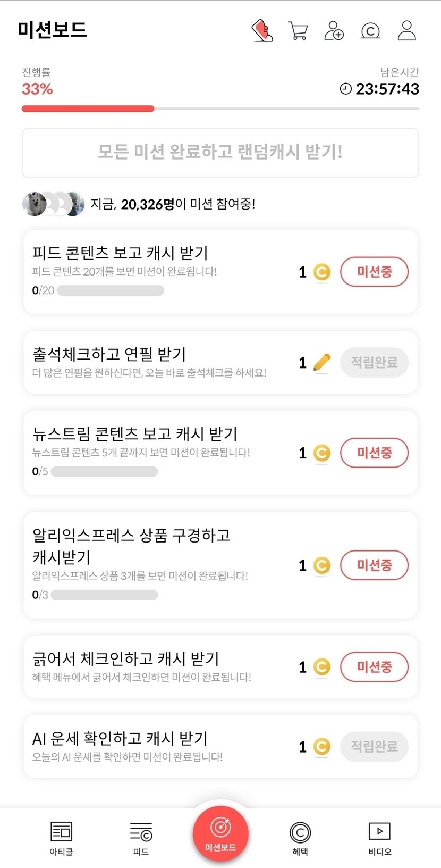
Task: Open the sneaker step-counter icon
Action: click(x=262, y=31)
